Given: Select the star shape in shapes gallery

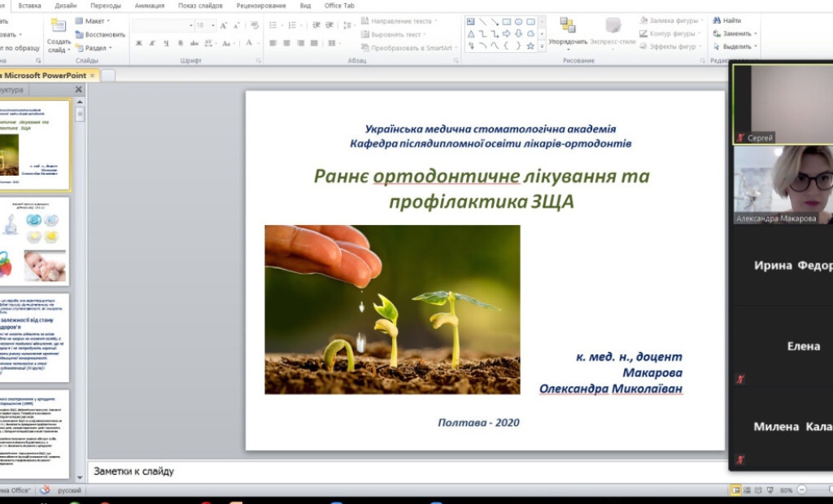Looking at the screenshot, I should point(530,46).
